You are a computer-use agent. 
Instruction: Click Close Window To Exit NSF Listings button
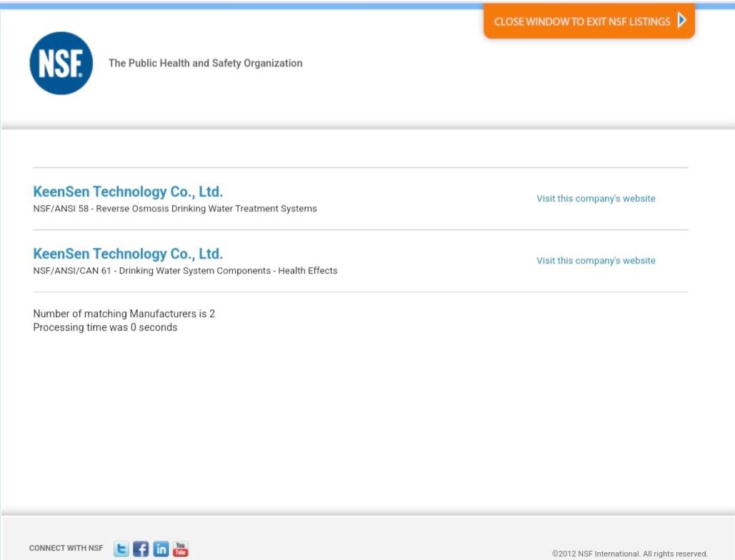point(589,21)
